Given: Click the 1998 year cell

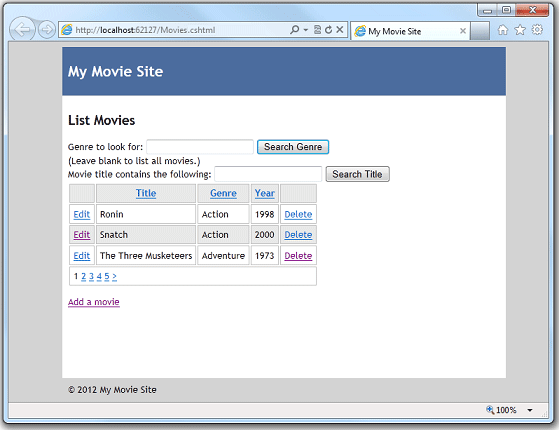Looking at the screenshot, I should click(265, 214).
